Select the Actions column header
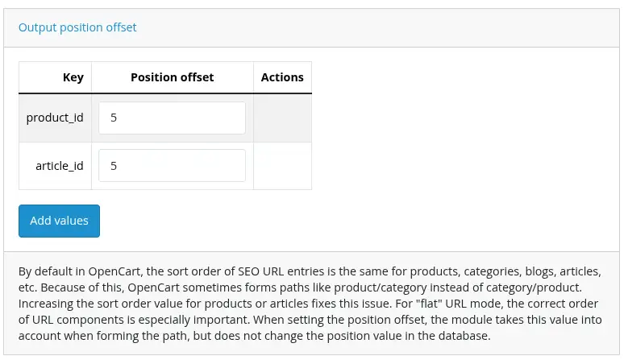 click(x=282, y=77)
